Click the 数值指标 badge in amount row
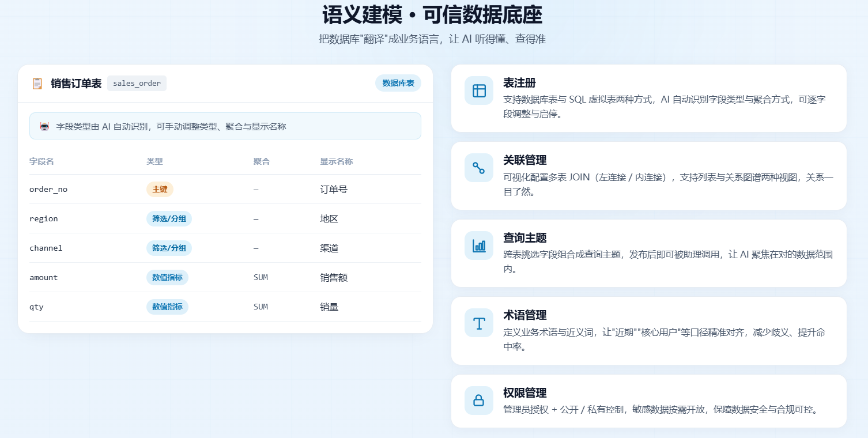868x438 pixels. pos(167,277)
